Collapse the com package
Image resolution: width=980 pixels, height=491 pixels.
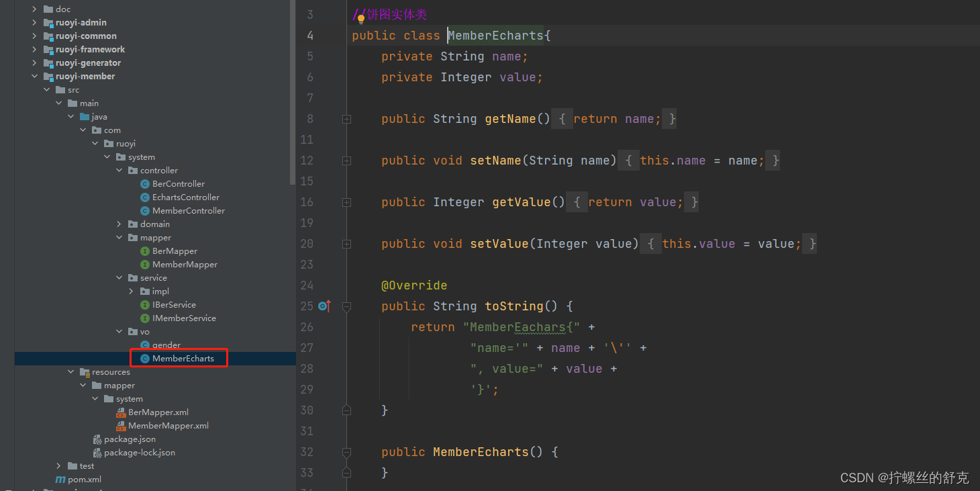(x=83, y=130)
